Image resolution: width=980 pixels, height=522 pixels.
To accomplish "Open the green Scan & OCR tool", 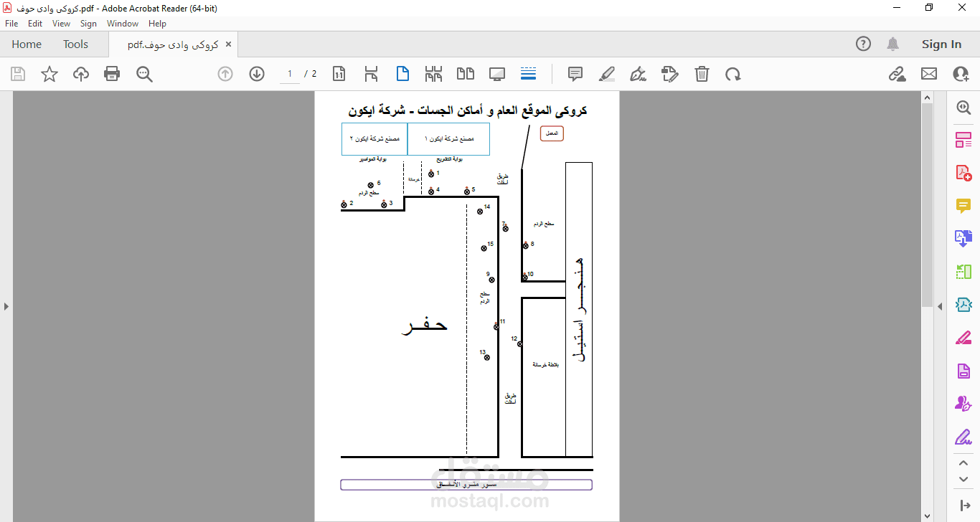I will point(963,271).
